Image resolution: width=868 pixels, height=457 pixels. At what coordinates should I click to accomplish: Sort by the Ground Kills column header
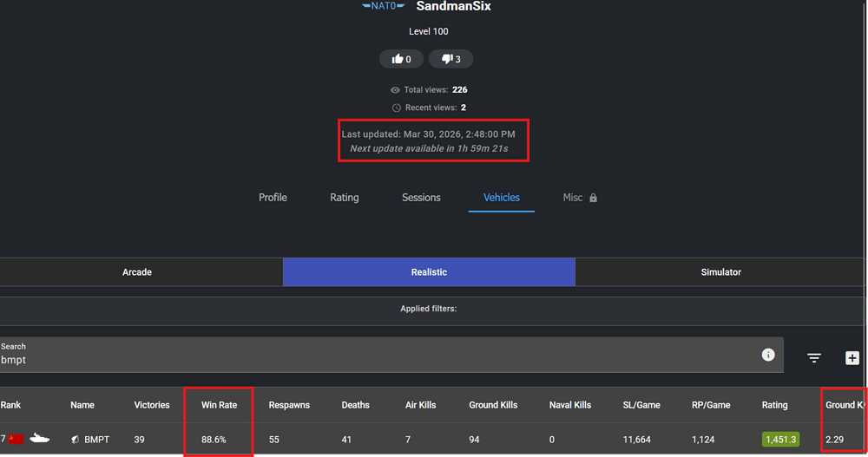(x=495, y=405)
